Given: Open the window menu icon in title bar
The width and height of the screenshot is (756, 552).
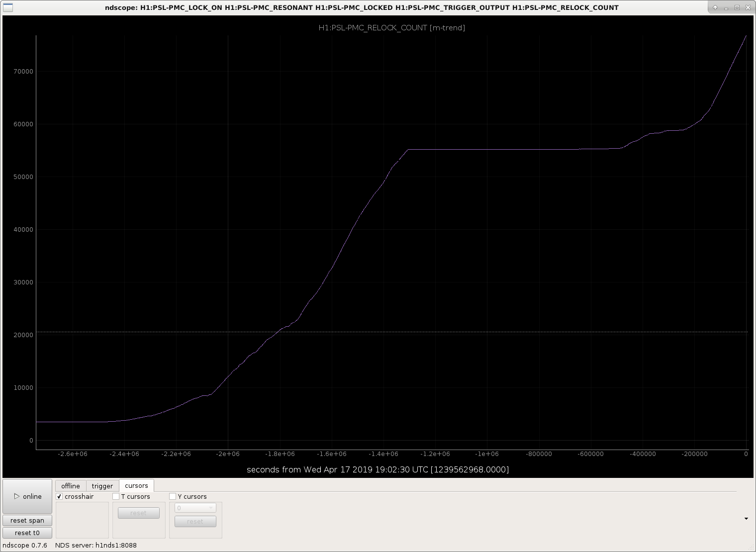Looking at the screenshot, I should point(8,7).
